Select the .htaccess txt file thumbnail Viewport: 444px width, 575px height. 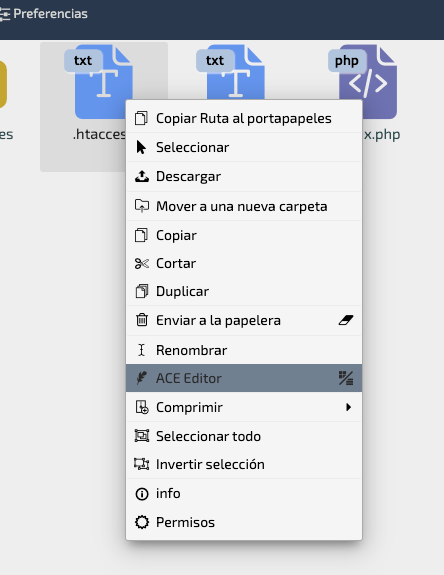coord(99,83)
